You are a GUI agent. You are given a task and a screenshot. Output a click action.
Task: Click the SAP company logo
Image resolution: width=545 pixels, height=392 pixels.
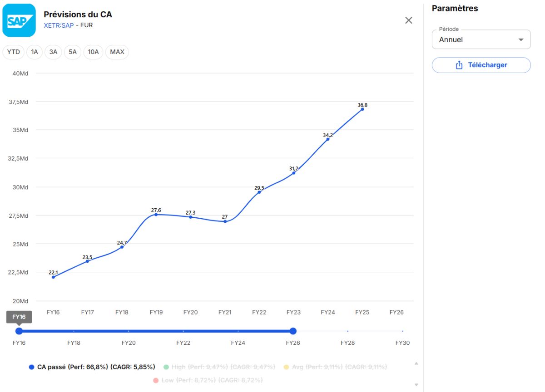pyautogui.click(x=19, y=20)
